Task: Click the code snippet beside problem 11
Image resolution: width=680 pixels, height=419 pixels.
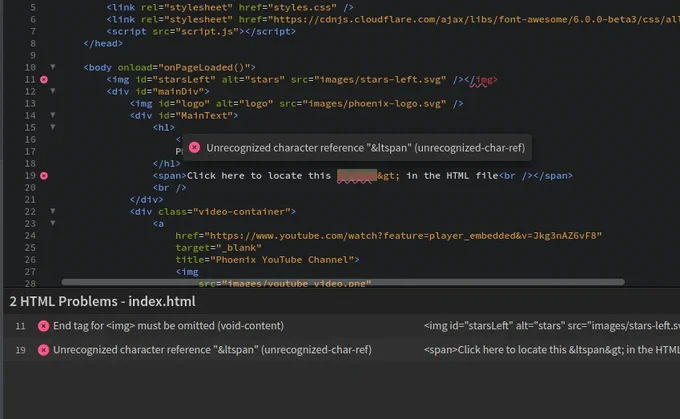Action: 552,326
